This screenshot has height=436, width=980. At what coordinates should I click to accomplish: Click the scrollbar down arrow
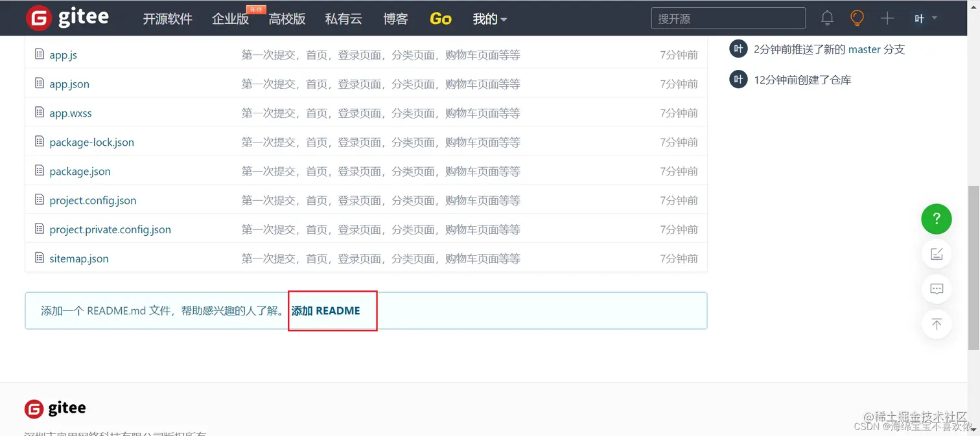click(x=974, y=430)
